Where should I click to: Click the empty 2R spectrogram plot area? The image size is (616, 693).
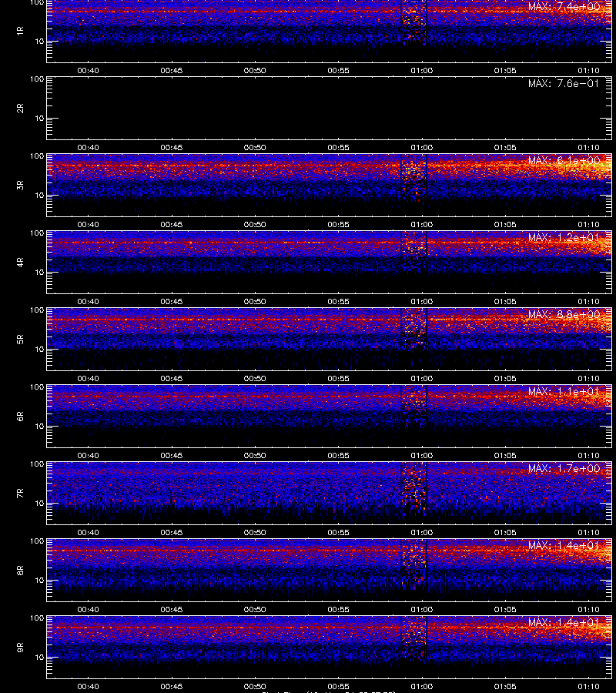pos(330,109)
